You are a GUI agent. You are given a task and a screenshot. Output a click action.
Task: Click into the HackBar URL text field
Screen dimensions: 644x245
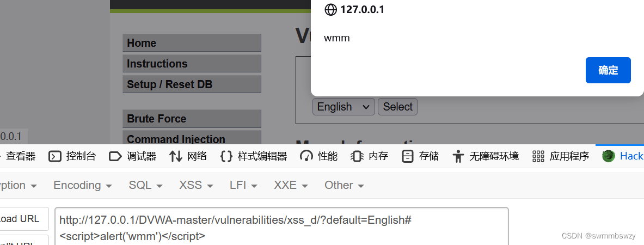click(281, 226)
